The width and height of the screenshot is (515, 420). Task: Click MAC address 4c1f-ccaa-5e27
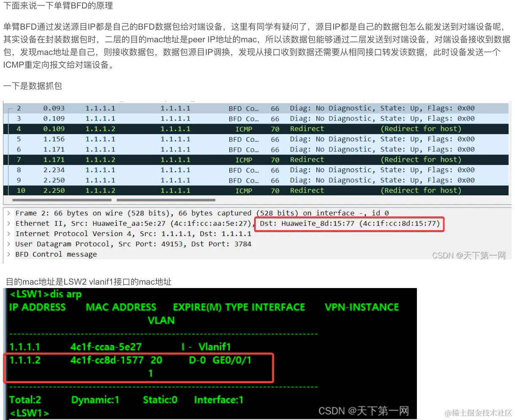pos(106,347)
